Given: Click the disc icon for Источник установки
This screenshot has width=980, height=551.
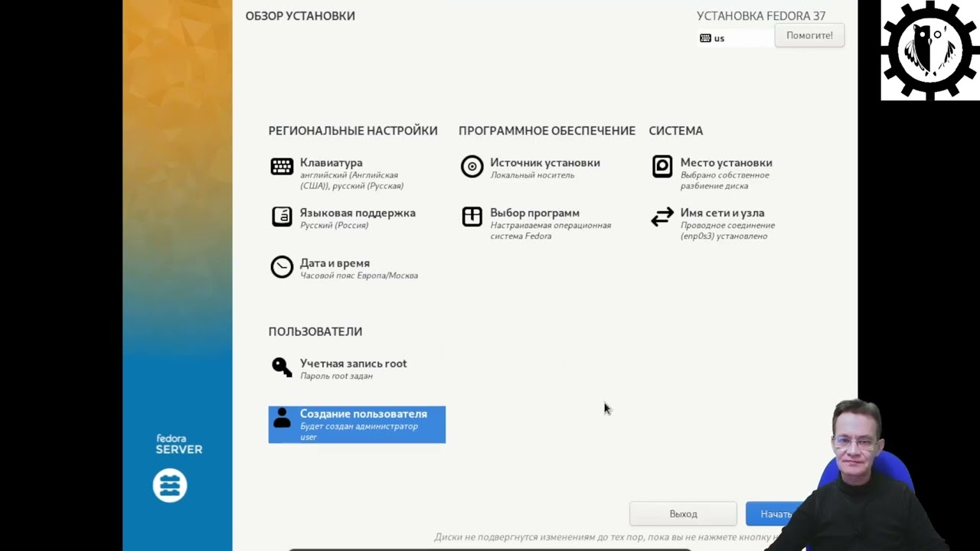Looking at the screenshot, I should [x=472, y=167].
